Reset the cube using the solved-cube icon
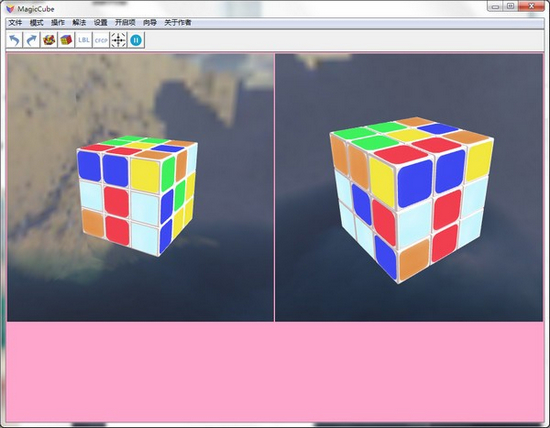The image size is (550, 428). pyautogui.click(x=66, y=40)
